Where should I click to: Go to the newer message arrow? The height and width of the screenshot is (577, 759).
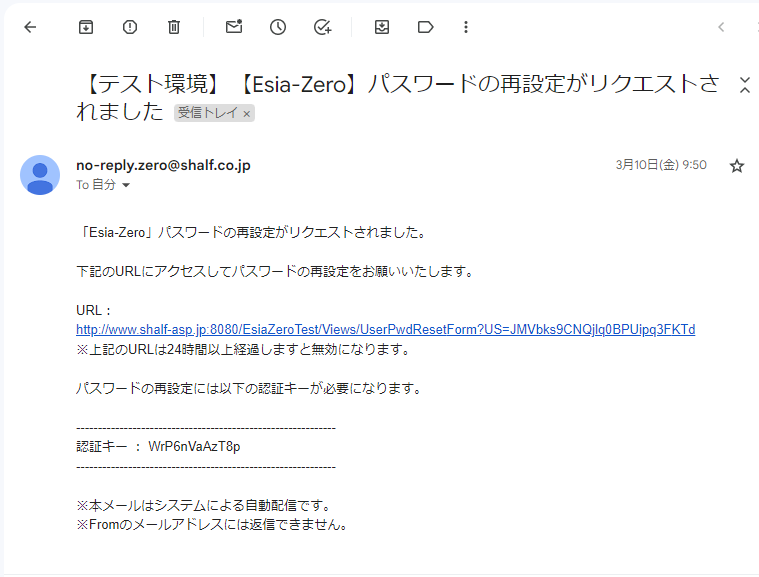click(x=721, y=27)
